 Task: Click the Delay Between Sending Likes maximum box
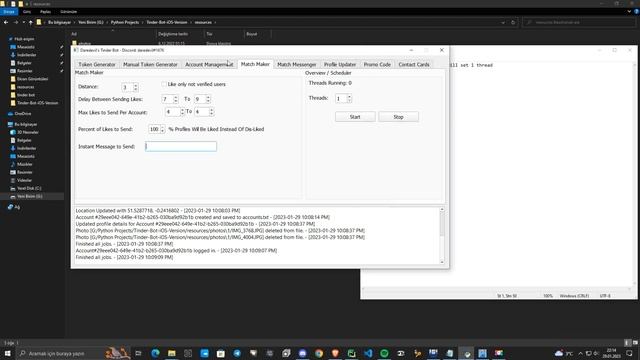[199, 99]
